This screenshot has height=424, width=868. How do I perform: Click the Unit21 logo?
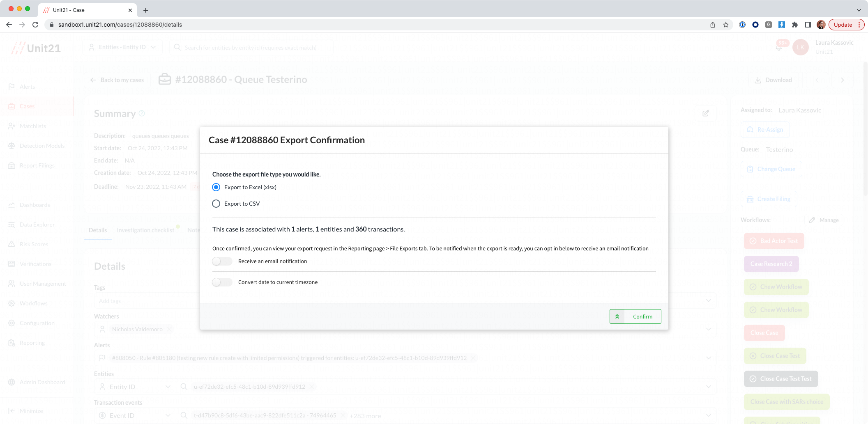click(36, 48)
